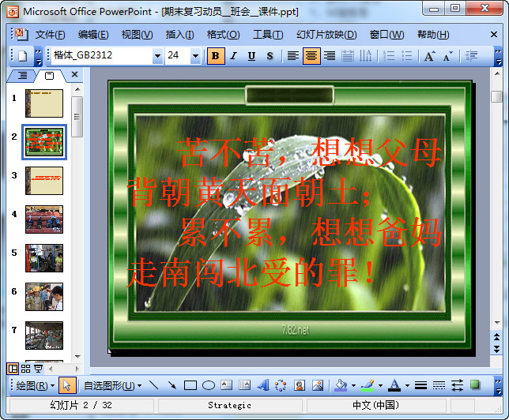Viewport: 509px width, 420px height.
Task: Insert WordArt
Action: pos(262,385)
